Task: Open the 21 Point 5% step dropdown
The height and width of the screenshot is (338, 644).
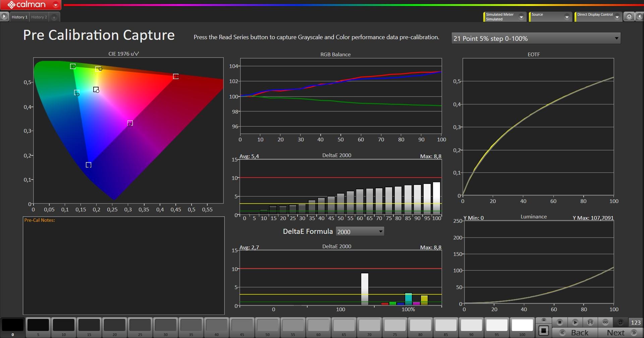Action: (536, 39)
